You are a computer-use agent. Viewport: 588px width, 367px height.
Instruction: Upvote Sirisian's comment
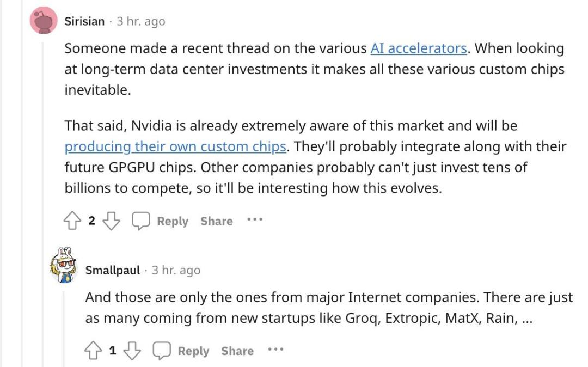(72, 221)
